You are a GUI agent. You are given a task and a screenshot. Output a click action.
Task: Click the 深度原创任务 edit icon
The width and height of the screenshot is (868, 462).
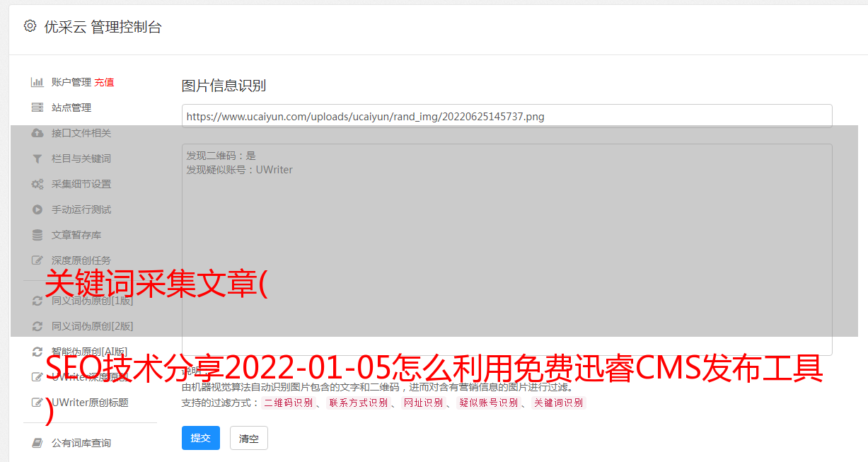37,260
